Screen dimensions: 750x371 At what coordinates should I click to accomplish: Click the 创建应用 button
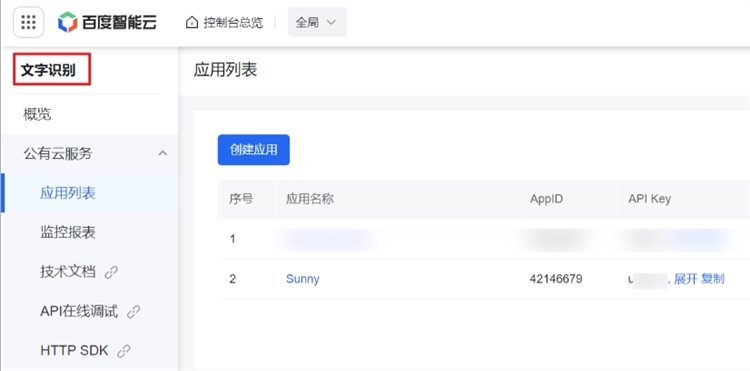254,150
